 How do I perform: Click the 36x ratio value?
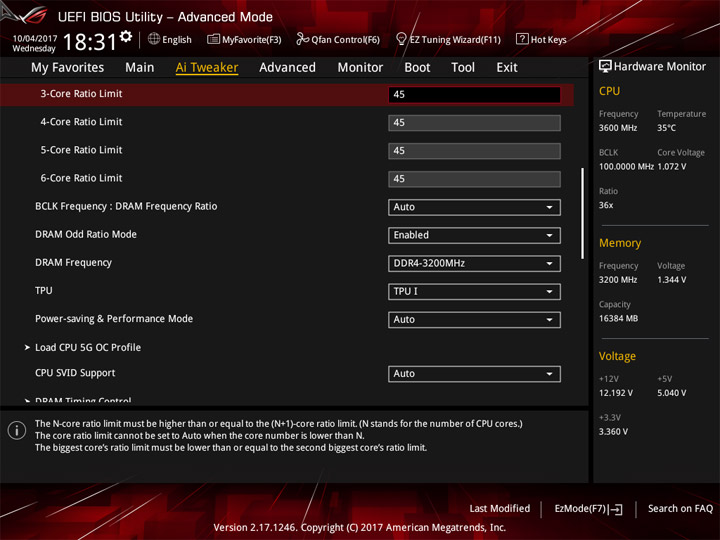pos(606,205)
